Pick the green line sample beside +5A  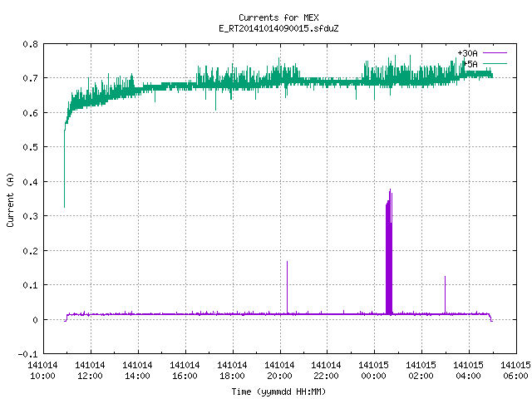pos(495,63)
